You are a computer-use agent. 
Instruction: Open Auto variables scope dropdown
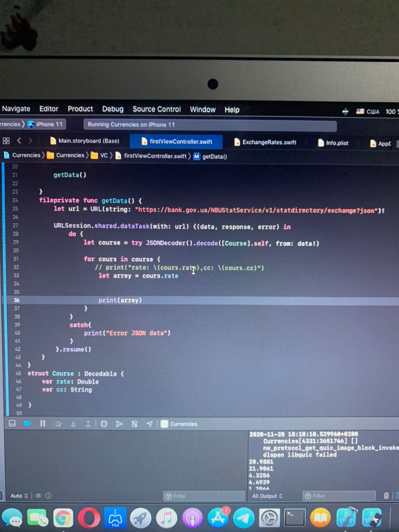[x=19, y=496]
